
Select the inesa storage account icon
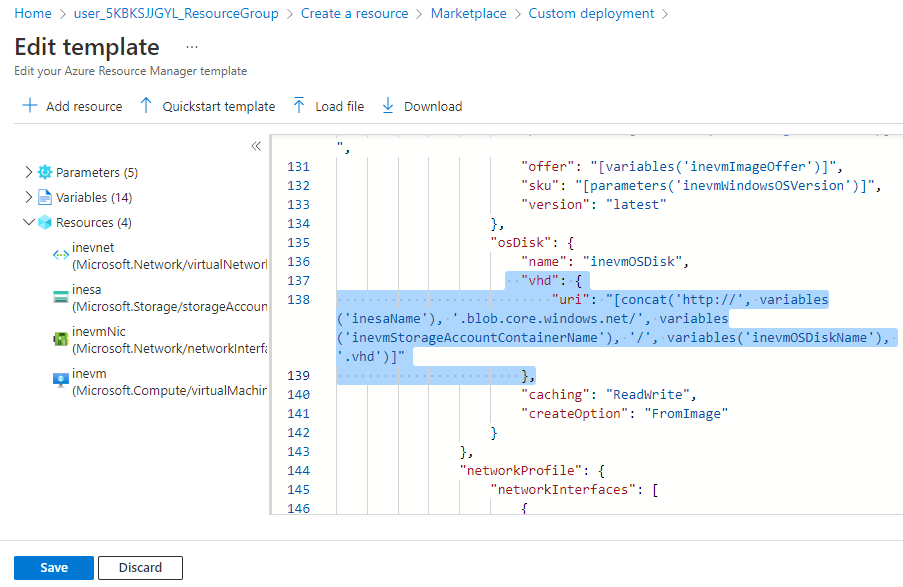60,297
